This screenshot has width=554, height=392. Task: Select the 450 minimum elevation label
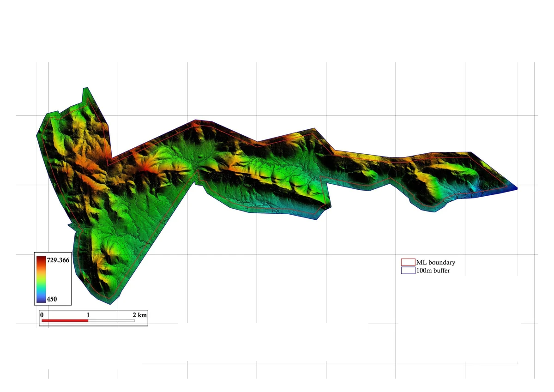pos(52,299)
